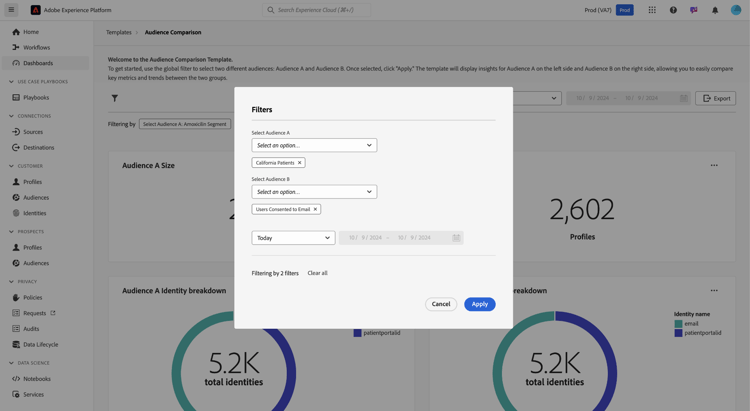The height and width of the screenshot is (411, 750).
Task: Click the Policies hand icon
Action: [16, 298]
